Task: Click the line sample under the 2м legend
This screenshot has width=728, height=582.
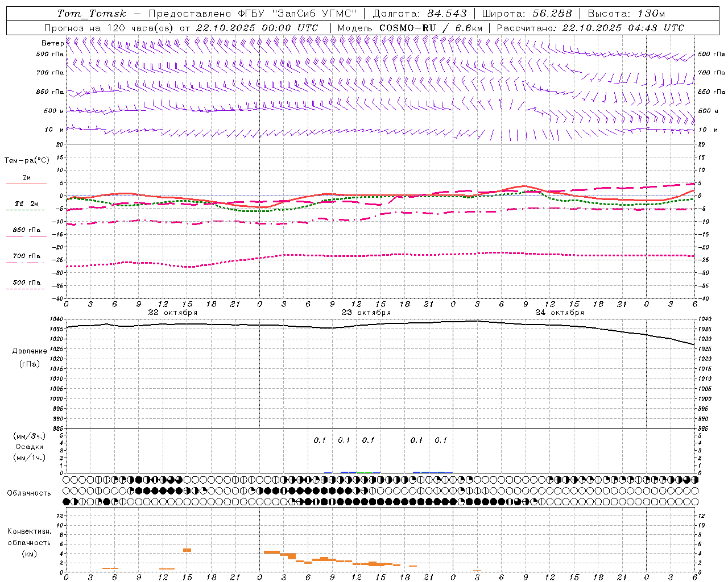Action: 26,184
